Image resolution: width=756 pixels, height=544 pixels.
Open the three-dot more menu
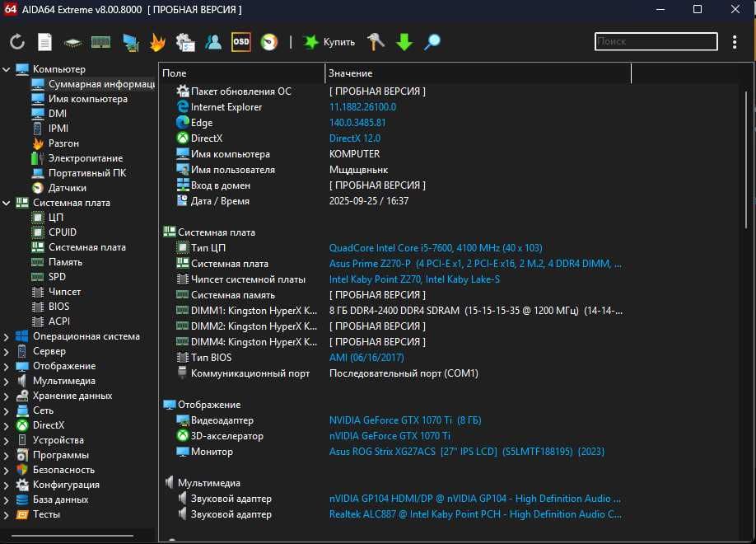click(x=735, y=42)
